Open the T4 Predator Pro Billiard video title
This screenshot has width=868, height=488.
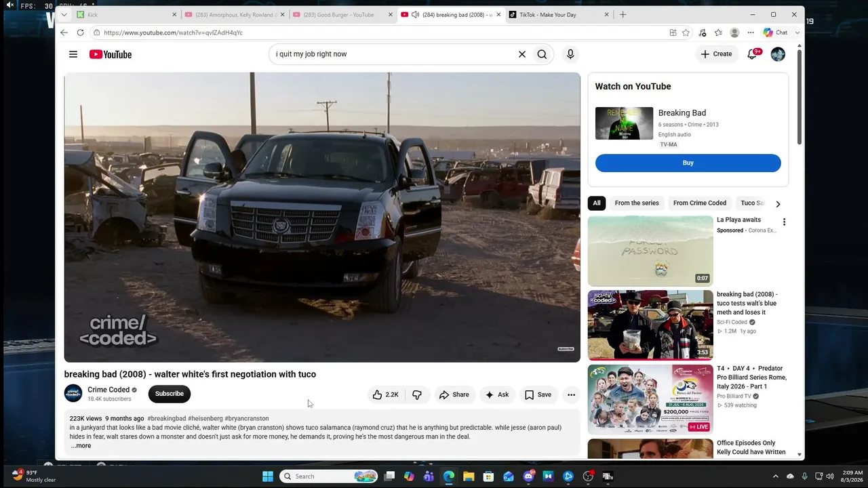[751, 378]
